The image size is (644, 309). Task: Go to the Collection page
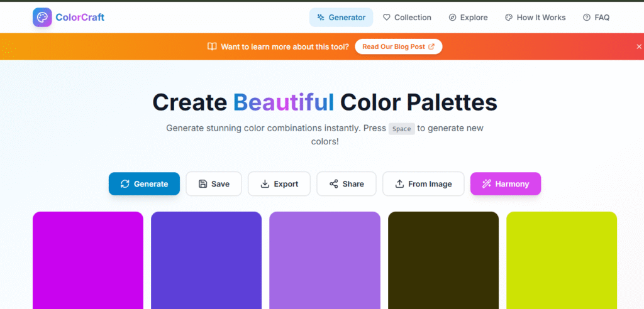407,18
